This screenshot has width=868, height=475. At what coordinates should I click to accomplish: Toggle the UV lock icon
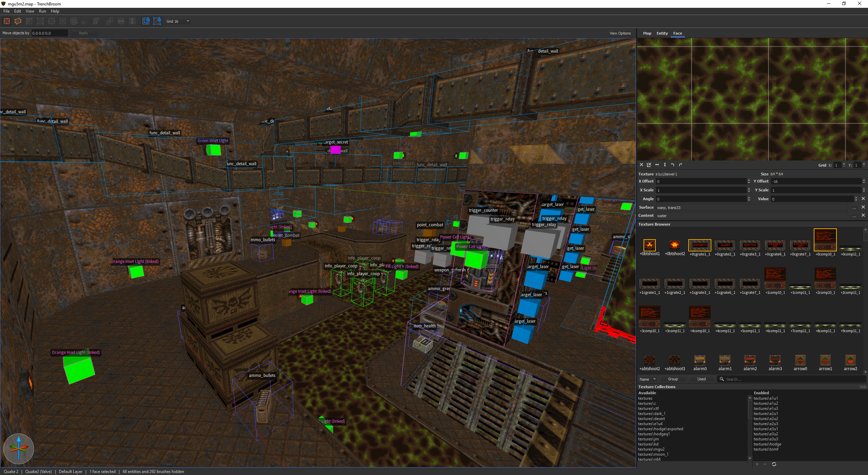click(157, 21)
